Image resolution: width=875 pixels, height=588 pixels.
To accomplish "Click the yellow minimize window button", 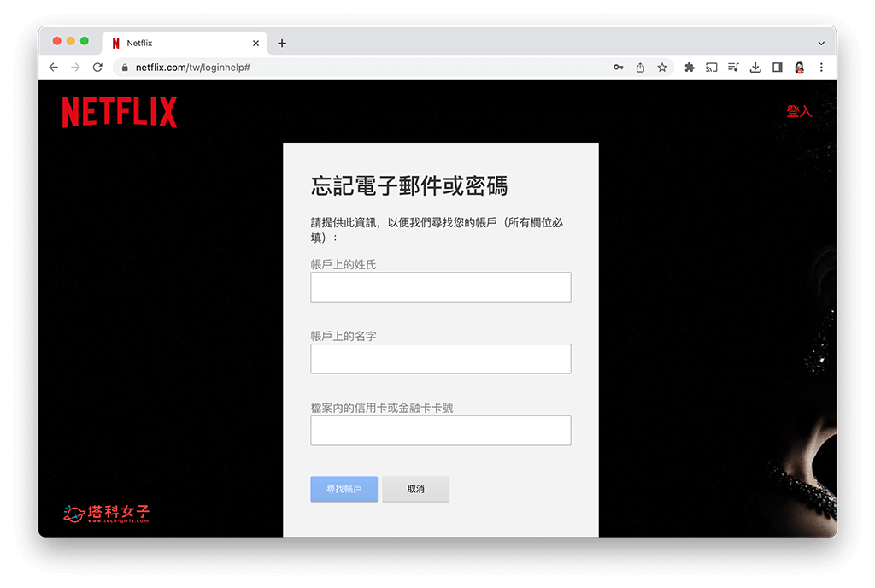I will [71, 41].
